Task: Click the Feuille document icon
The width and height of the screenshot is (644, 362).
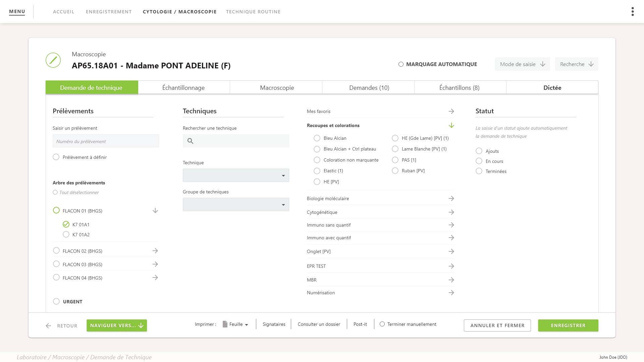Action: coord(225,324)
